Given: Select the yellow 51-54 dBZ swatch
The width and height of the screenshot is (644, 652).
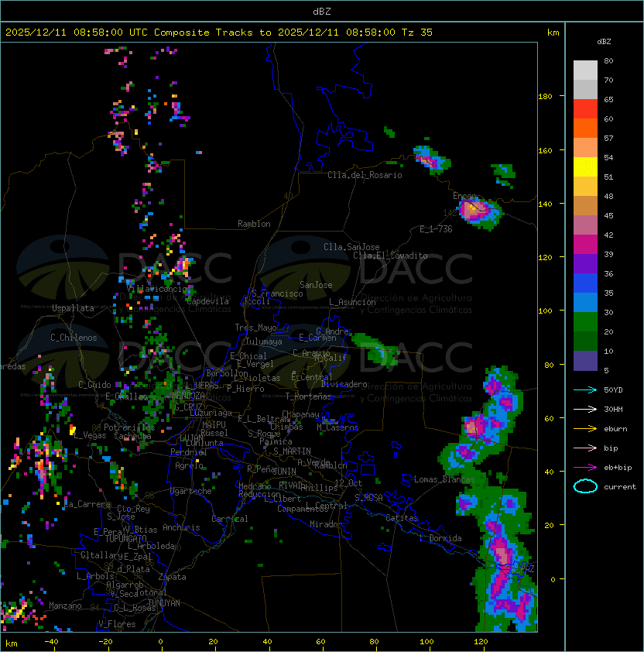Looking at the screenshot, I should [x=585, y=167].
